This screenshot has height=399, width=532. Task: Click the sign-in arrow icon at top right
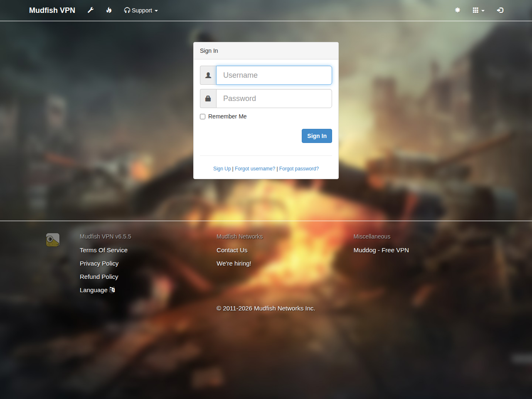coord(500,10)
